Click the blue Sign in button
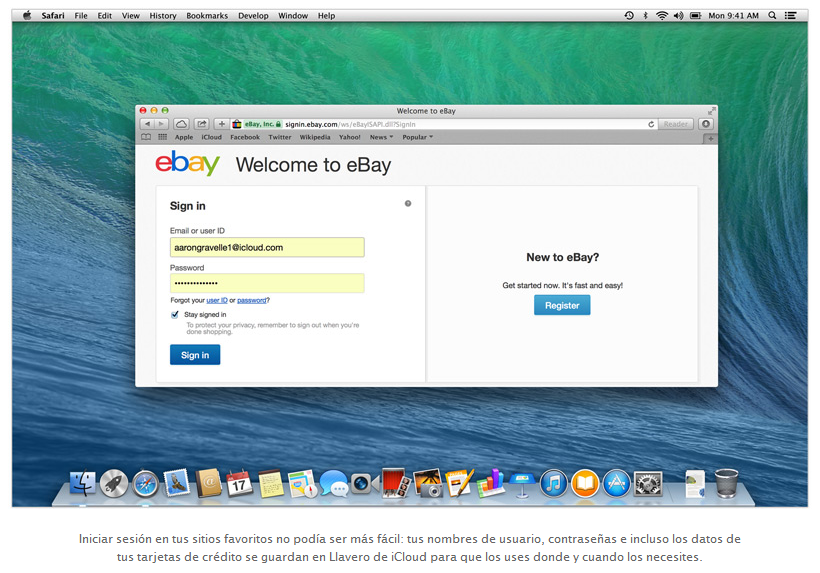820x573 pixels. pyautogui.click(x=195, y=355)
